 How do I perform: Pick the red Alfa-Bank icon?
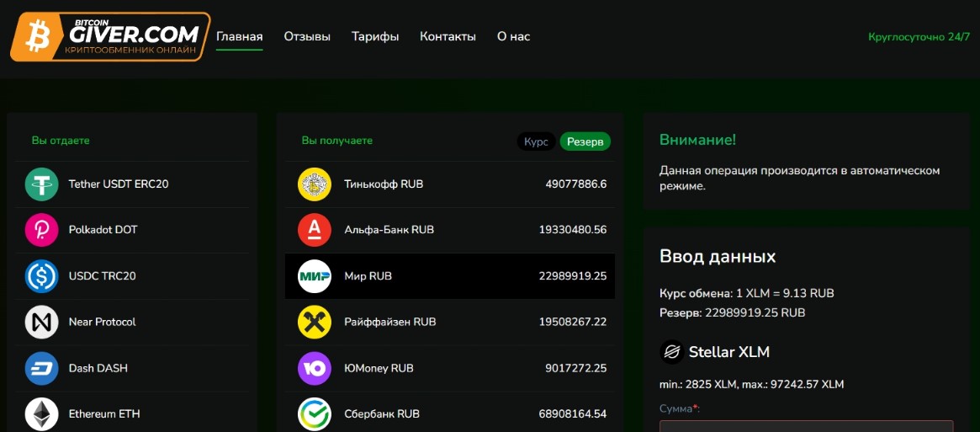pos(315,230)
